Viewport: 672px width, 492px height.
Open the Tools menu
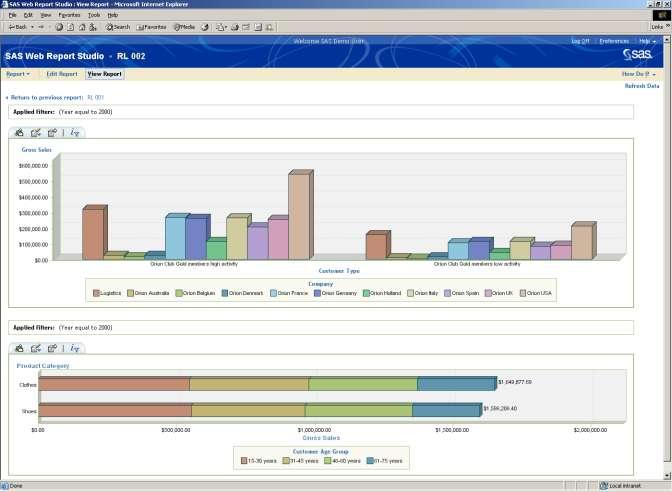(x=94, y=15)
